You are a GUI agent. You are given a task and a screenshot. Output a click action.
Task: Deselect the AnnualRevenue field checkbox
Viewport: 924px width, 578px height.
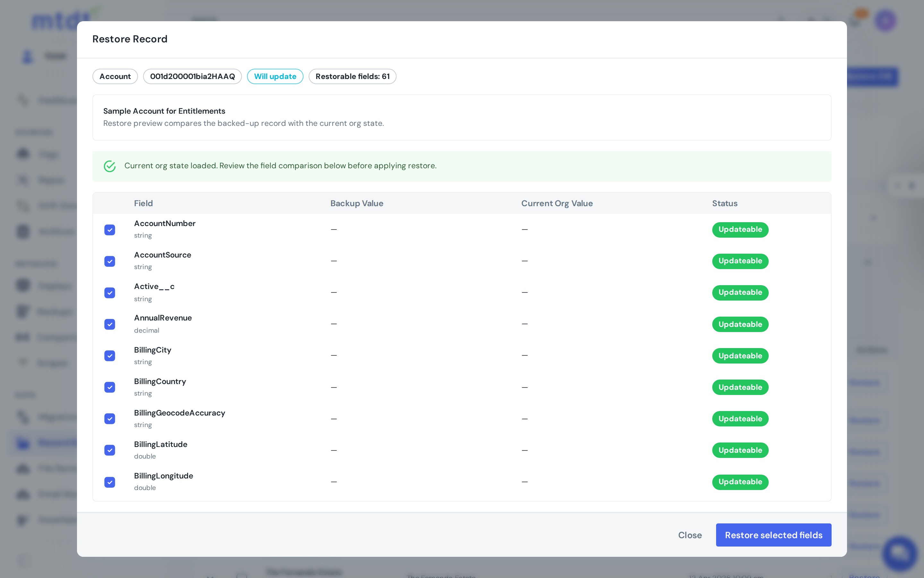[110, 324]
